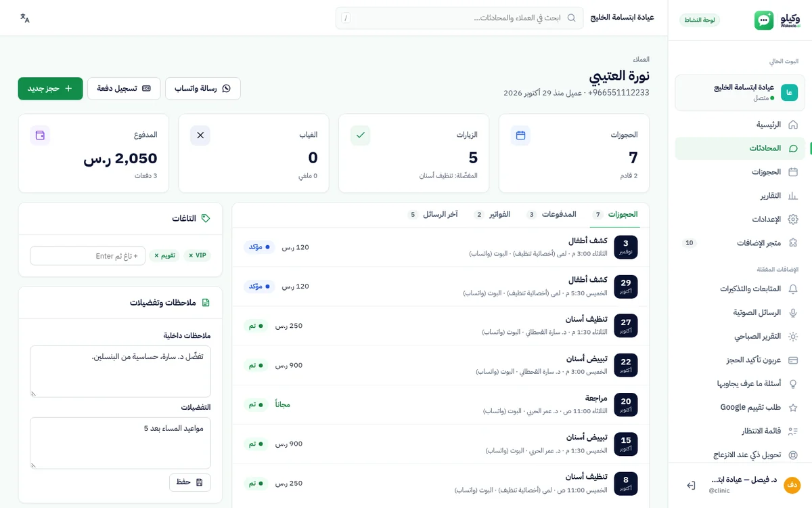Click the wallet icon in المدفوع card

coord(40,135)
